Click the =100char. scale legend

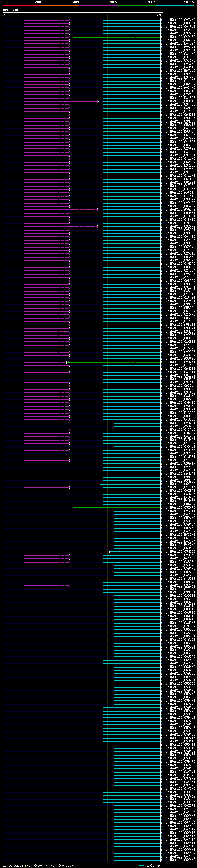(150, 866)
